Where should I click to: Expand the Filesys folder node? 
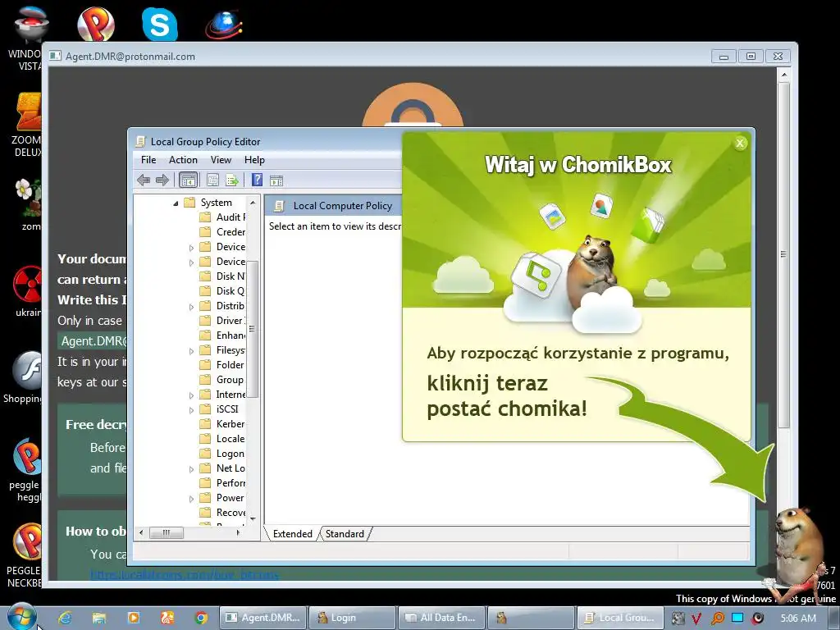(x=191, y=351)
